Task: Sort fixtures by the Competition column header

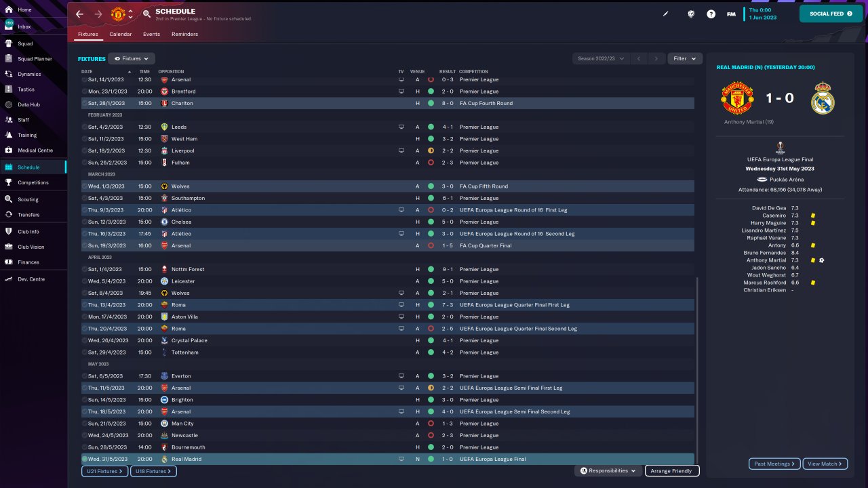Action: 473,72
